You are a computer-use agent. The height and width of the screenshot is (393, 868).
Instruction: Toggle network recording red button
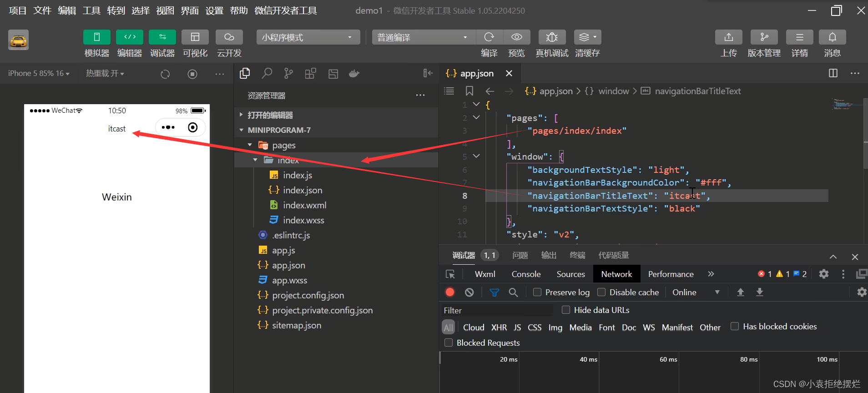point(450,292)
